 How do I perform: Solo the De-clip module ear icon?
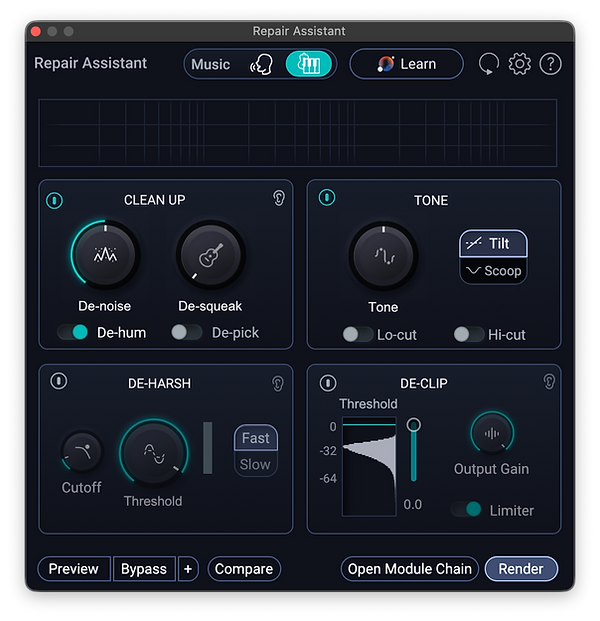549,381
